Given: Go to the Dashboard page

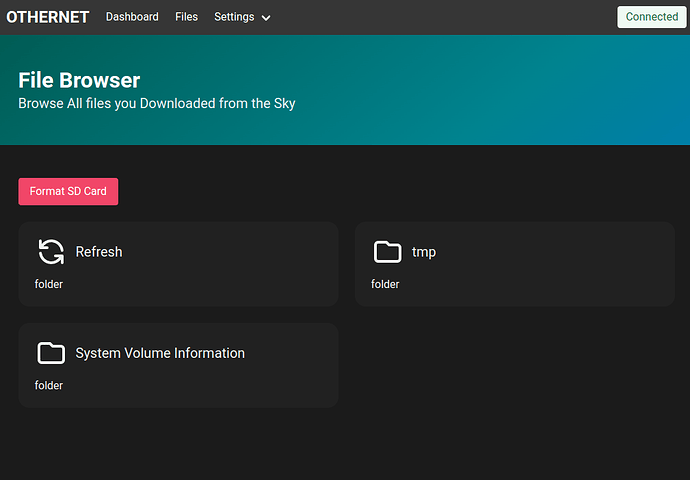Looking at the screenshot, I should 132,17.
